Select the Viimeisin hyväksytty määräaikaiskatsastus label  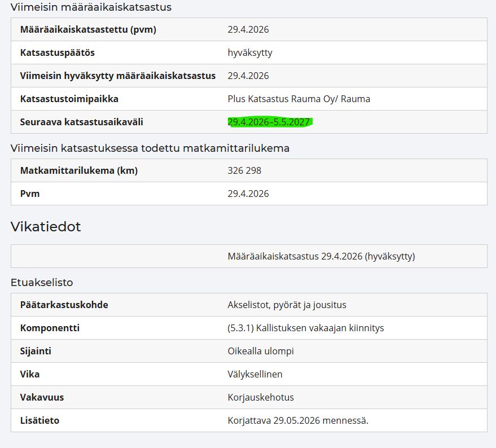tap(118, 76)
